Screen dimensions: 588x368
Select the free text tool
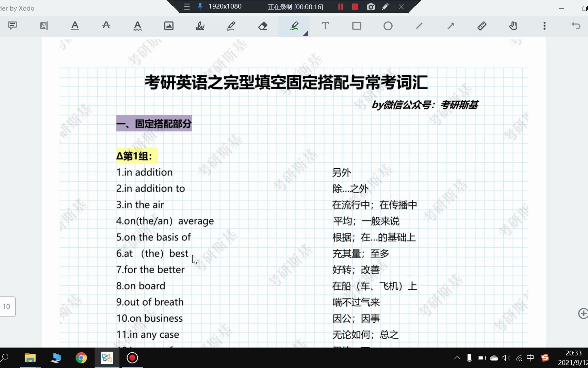pyautogui.click(x=325, y=26)
